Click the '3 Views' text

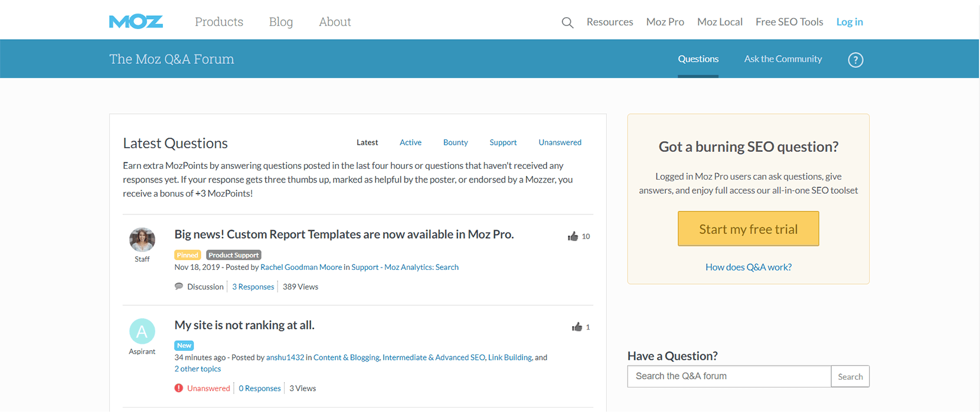pyautogui.click(x=303, y=388)
